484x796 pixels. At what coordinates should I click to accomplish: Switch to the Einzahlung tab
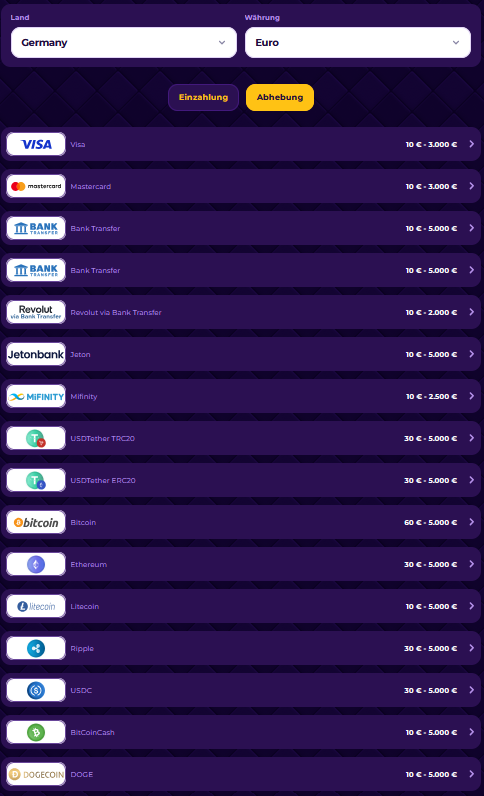tap(203, 97)
